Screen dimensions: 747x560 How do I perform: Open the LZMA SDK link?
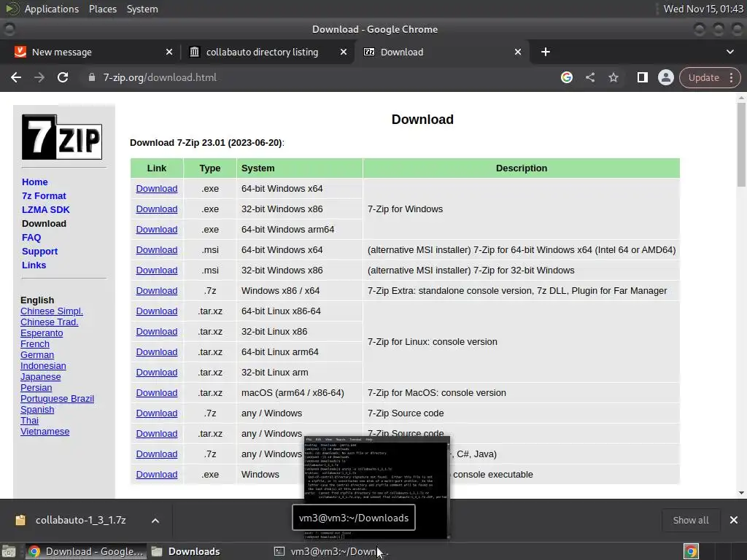[x=46, y=209]
